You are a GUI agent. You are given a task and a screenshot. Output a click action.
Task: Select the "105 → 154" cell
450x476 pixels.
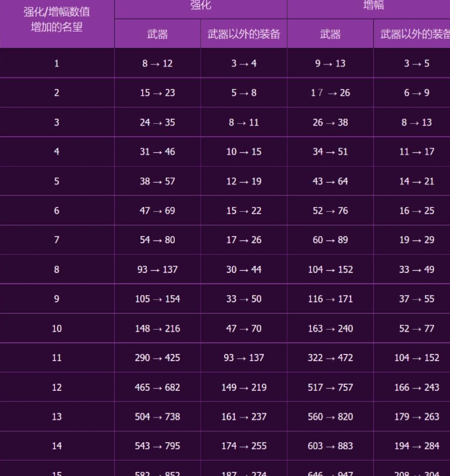tap(158, 299)
